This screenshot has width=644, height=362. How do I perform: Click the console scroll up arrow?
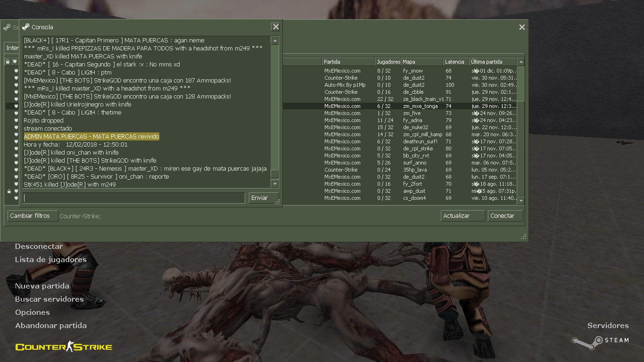[x=275, y=41]
